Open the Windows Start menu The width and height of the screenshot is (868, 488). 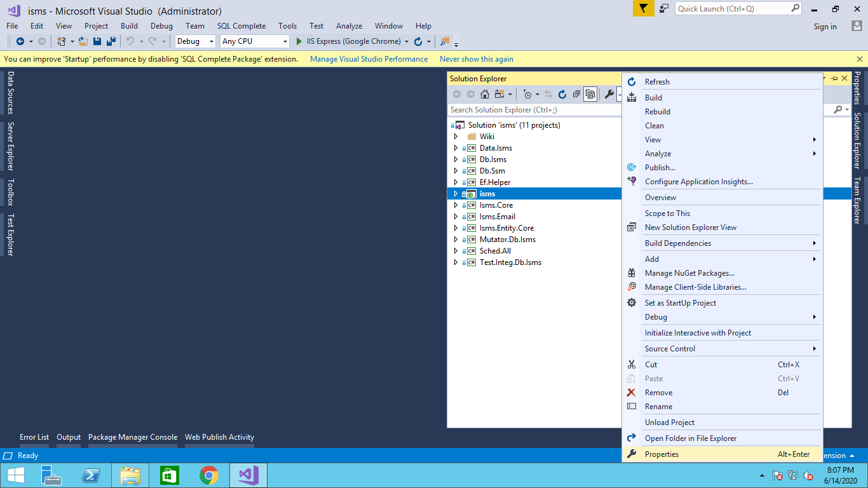(16, 475)
